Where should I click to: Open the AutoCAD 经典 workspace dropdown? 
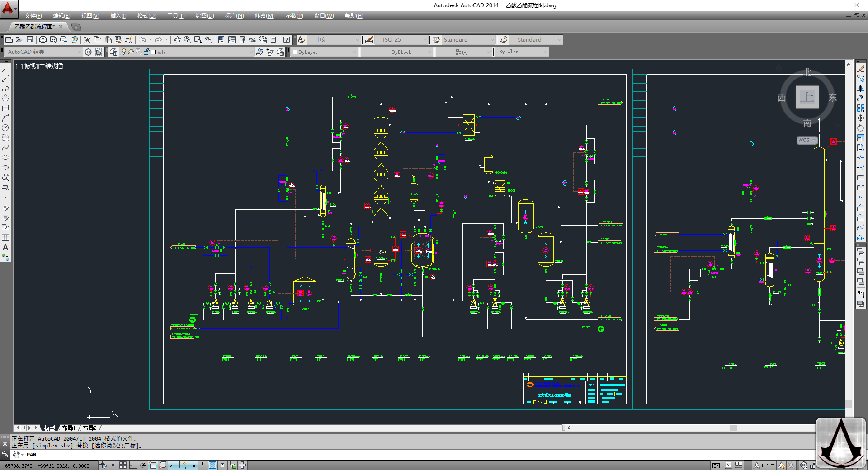[80, 52]
